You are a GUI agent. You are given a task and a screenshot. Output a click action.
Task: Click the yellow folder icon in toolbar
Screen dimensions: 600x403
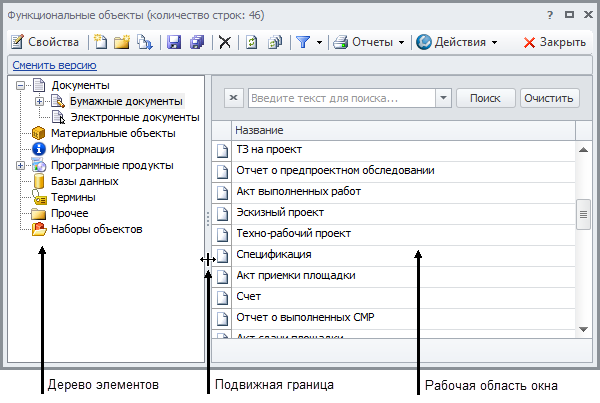(122, 42)
